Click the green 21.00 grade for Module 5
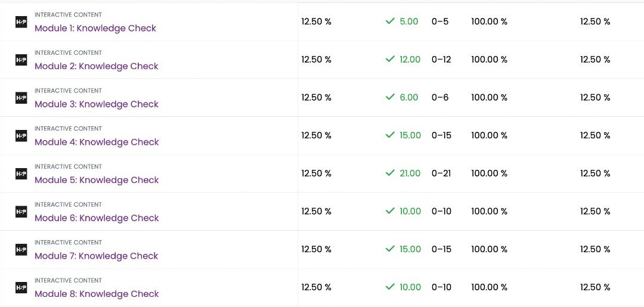644x307 pixels. tap(410, 173)
